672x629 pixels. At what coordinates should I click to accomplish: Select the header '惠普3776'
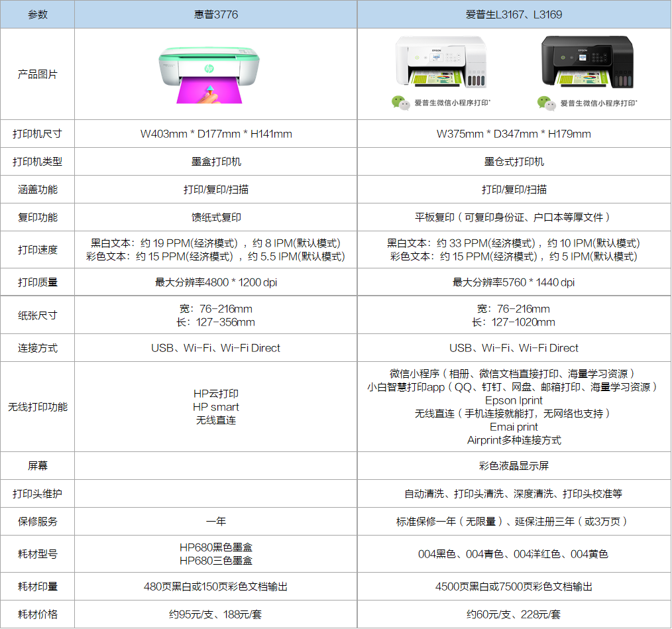pyautogui.click(x=215, y=15)
